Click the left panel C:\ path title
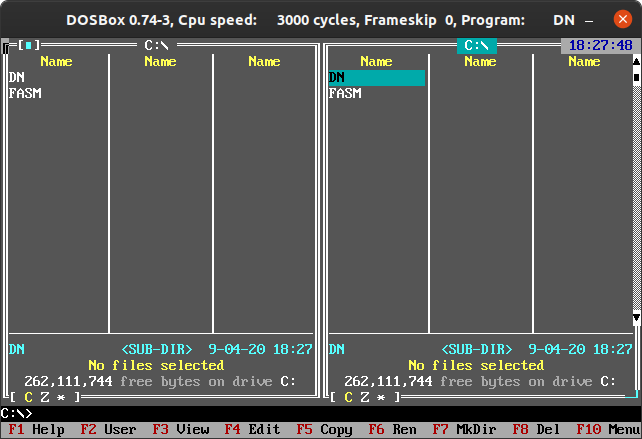Image resolution: width=642 pixels, height=439 pixels. (x=156, y=45)
